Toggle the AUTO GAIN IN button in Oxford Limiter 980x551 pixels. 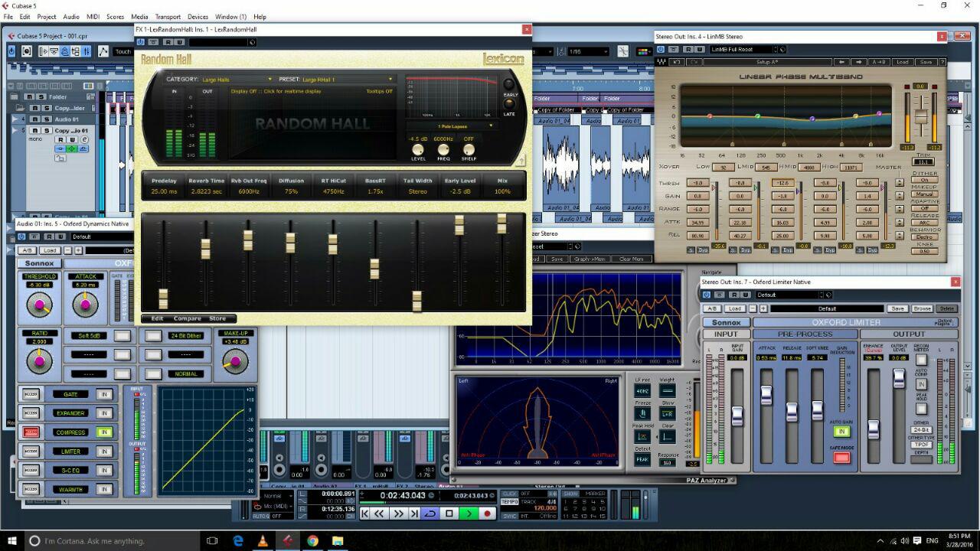coord(841,432)
